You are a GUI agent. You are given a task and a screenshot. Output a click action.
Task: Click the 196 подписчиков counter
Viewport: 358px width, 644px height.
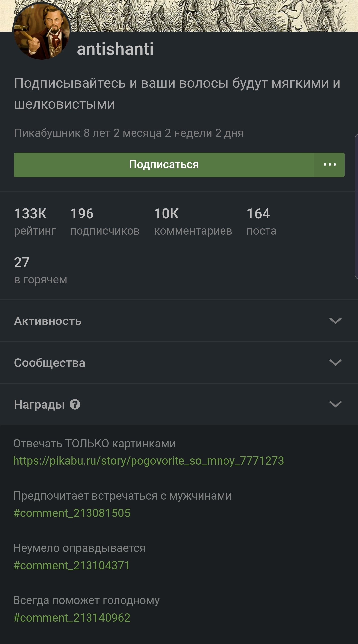pyautogui.click(x=105, y=221)
